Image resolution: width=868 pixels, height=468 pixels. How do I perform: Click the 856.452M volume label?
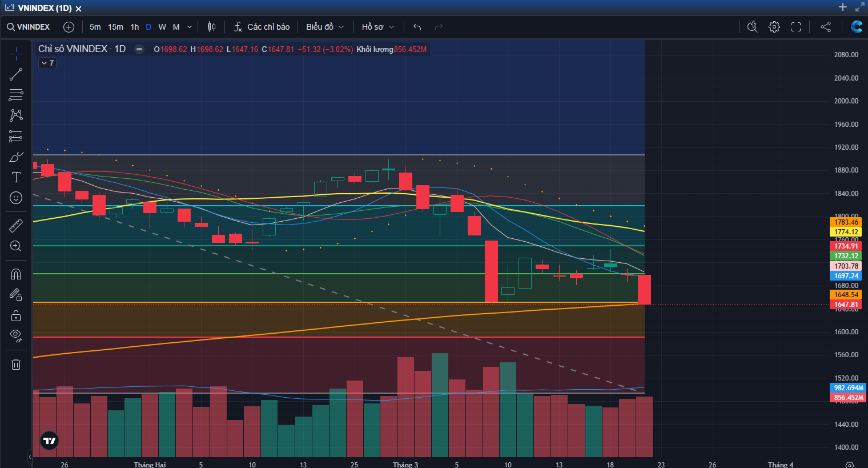[x=848, y=398]
